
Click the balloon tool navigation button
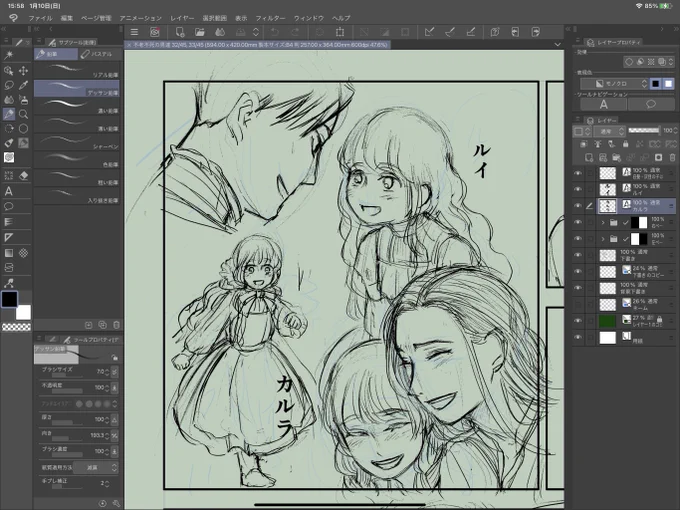point(651,105)
